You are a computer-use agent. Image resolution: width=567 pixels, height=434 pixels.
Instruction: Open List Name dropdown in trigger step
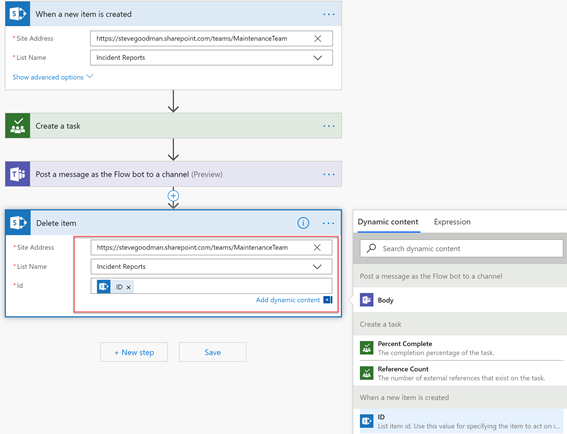tap(317, 58)
